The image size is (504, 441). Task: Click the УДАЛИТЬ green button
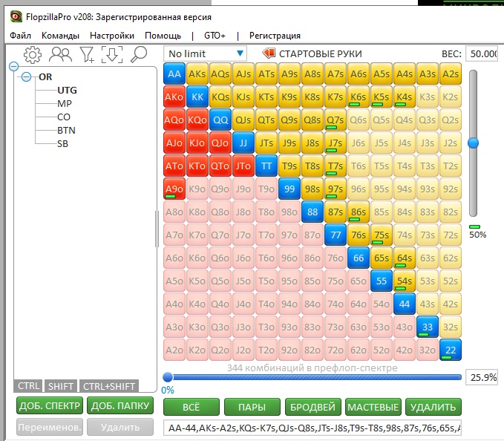pyautogui.click(x=433, y=407)
